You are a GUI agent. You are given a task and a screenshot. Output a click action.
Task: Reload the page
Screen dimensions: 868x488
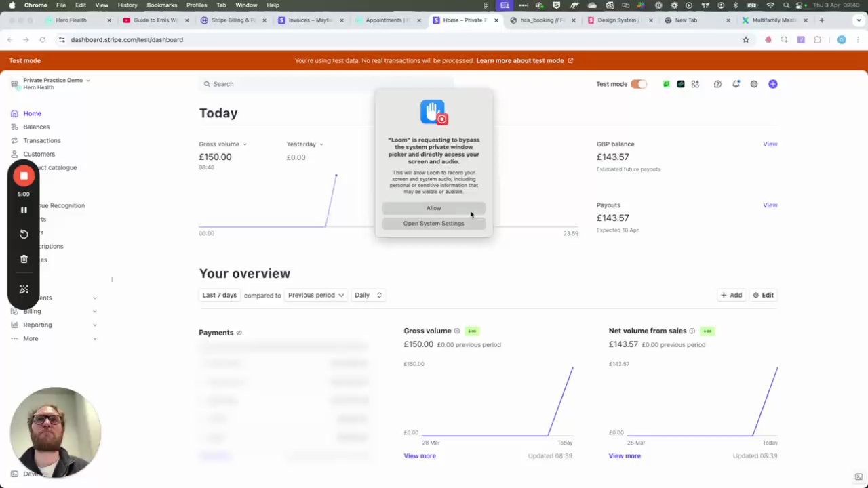click(42, 40)
